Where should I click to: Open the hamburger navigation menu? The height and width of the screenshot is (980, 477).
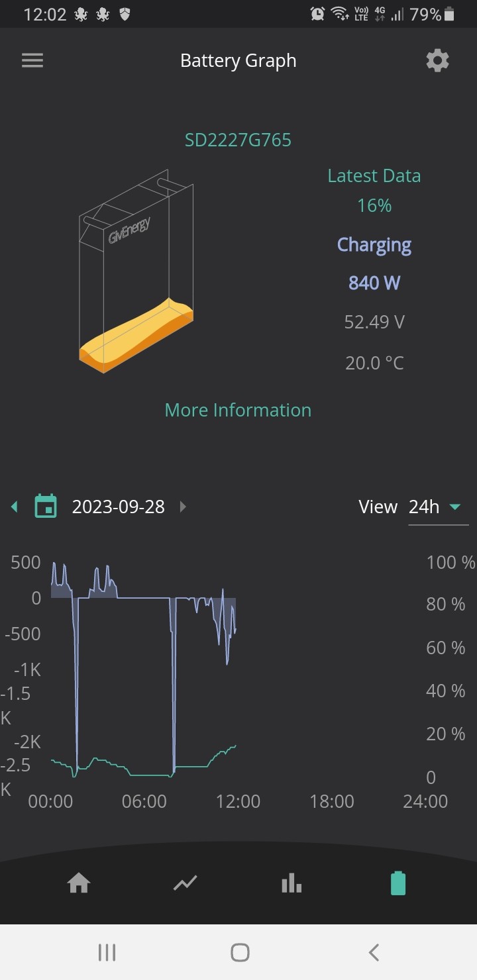[32, 61]
